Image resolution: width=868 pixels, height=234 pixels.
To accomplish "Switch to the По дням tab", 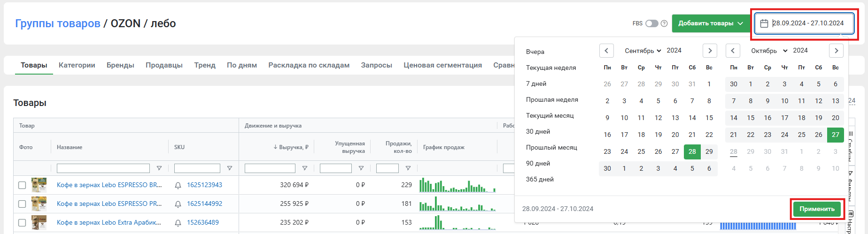I will [x=242, y=65].
